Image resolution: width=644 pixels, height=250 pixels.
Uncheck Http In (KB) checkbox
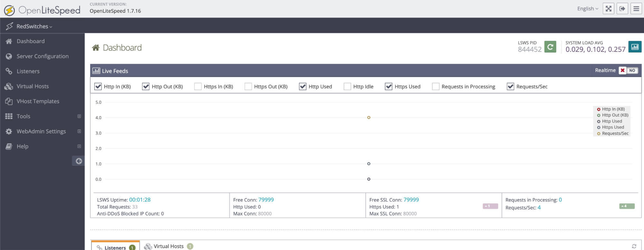tap(98, 86)
